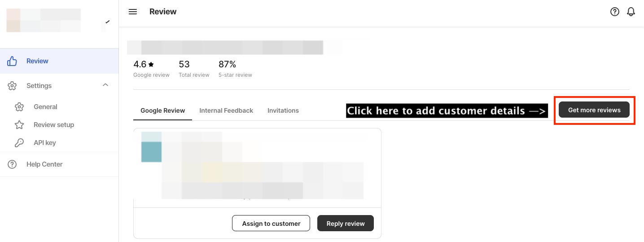The width and height of the screenshot is (644, 242).
Task: Click the thumbs-up Review icon in sidebar
Action: (12, 61)
